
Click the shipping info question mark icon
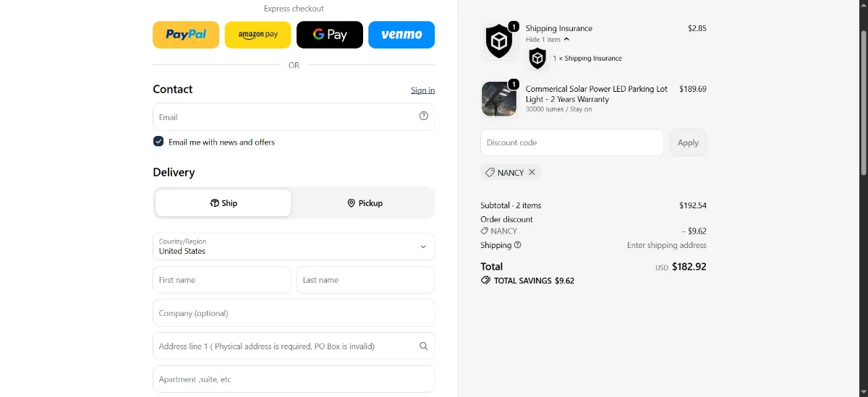pyautogui.click(x=517, y=245)
